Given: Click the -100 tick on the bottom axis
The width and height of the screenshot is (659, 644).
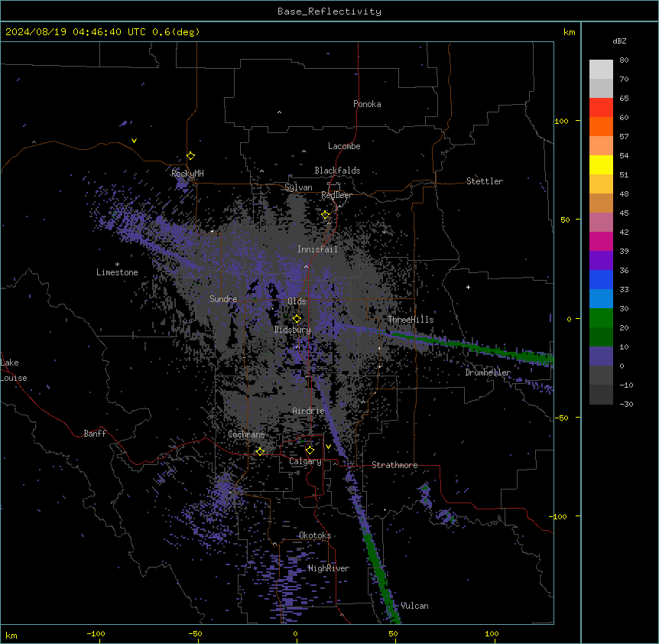Looking at the screenshot, I should (96, 633).
